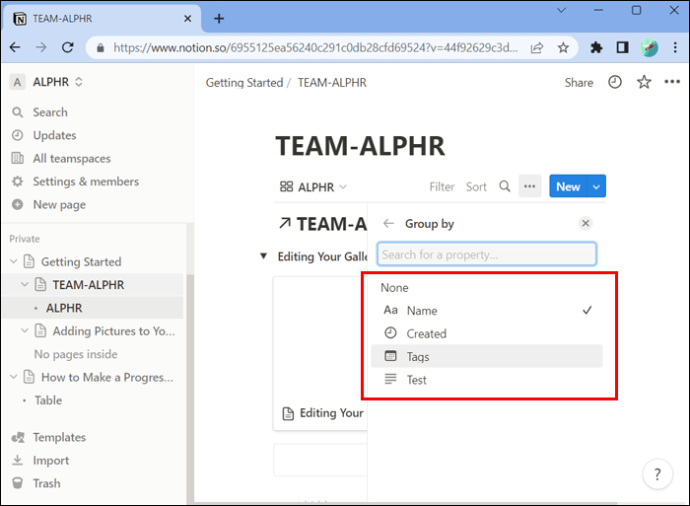This screenshot has height=506, width=690.
Task: Group by the Created property
Action: (x=487, y=334)
